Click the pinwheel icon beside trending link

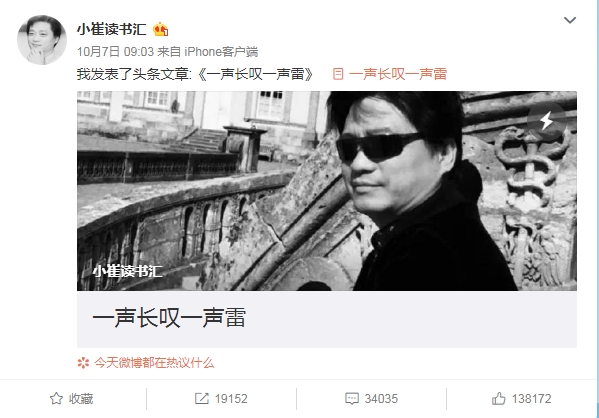(83, 363)
